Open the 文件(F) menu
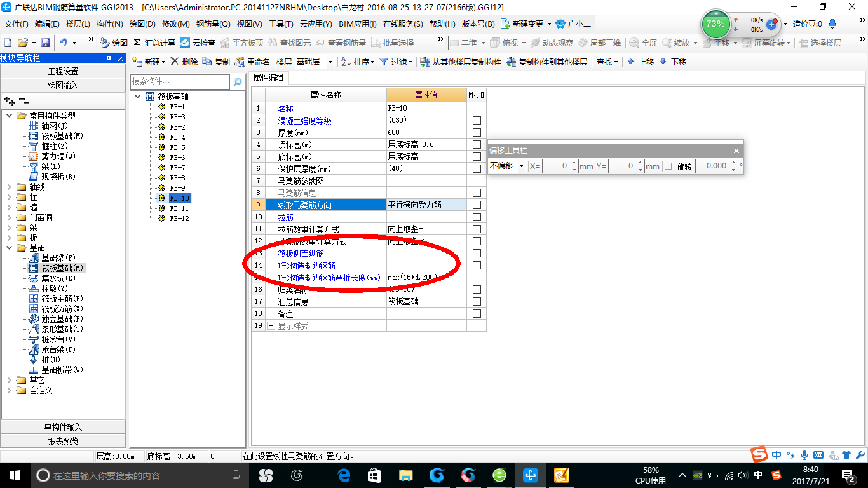This screenshot has height=488, width=868. pos(17,24)
